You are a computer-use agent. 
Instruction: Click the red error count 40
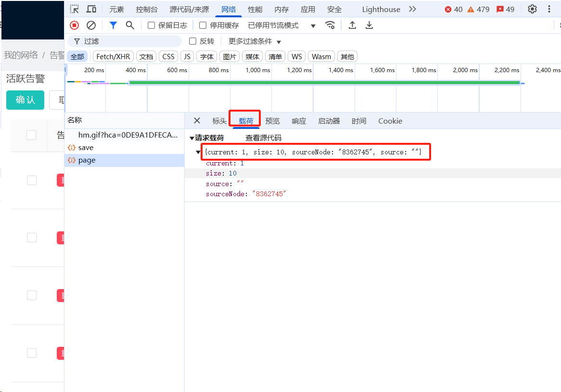pos(454,9)
